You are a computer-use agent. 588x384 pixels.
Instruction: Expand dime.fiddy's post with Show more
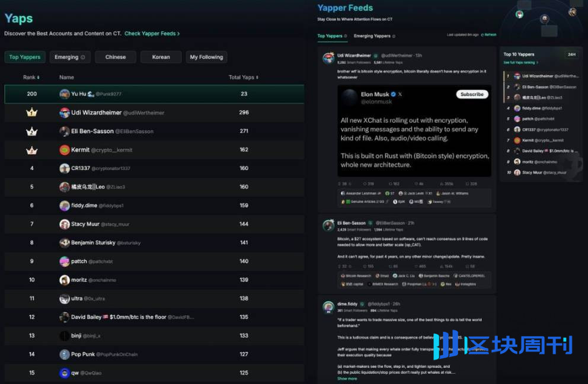pyautogui.click(x=347, y=378)
